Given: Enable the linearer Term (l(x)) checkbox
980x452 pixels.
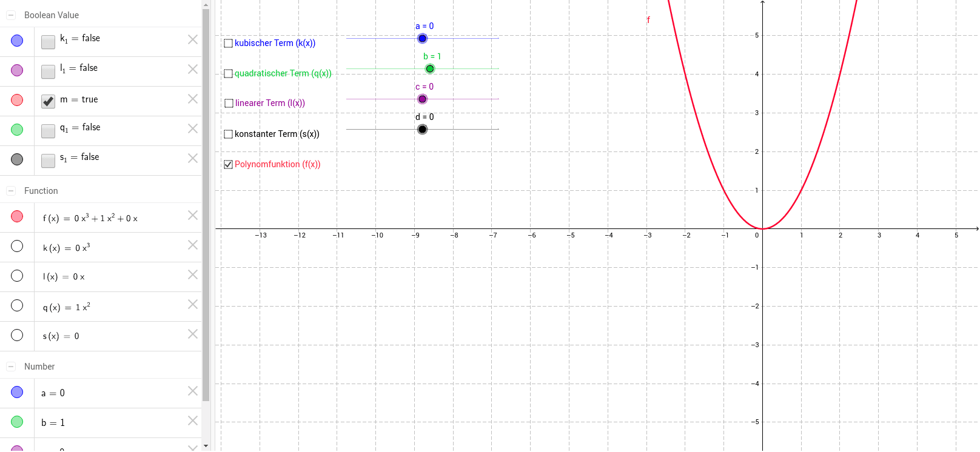Looking at the screenshot, I should (229, 104).
